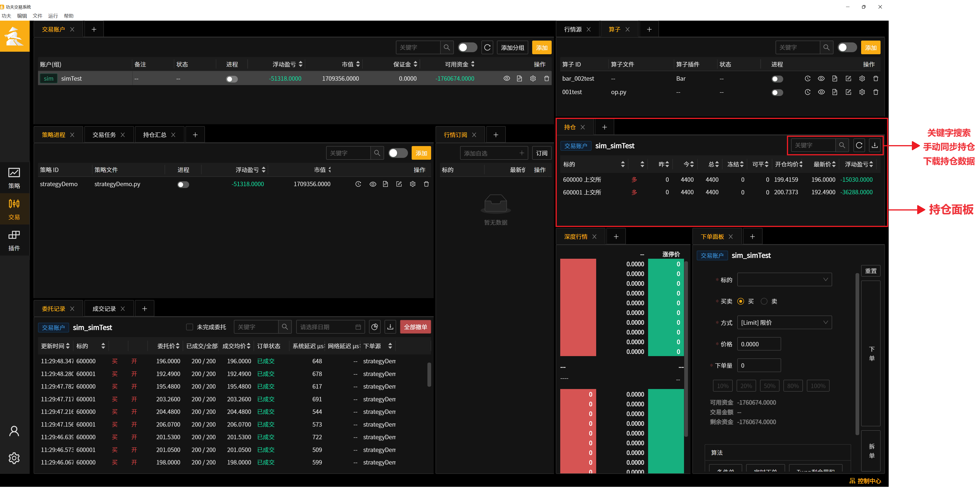This screenshot has width=980, height=488.
Task: Click statistics pie icon in 委托记录
Action: [375, 328]
